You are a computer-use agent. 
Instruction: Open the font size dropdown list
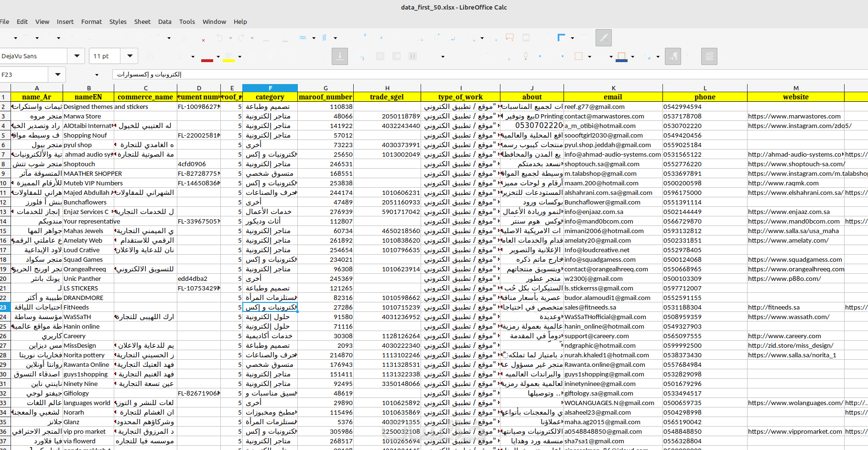129,56
